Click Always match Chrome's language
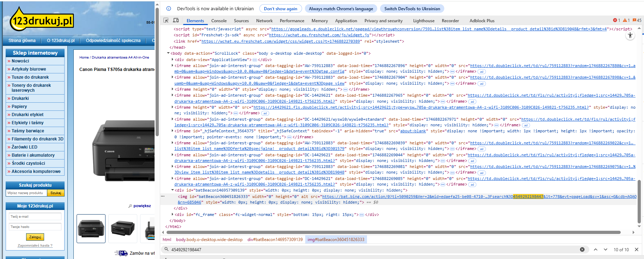Viewport: 644px width, 259px height. (341, 8)
